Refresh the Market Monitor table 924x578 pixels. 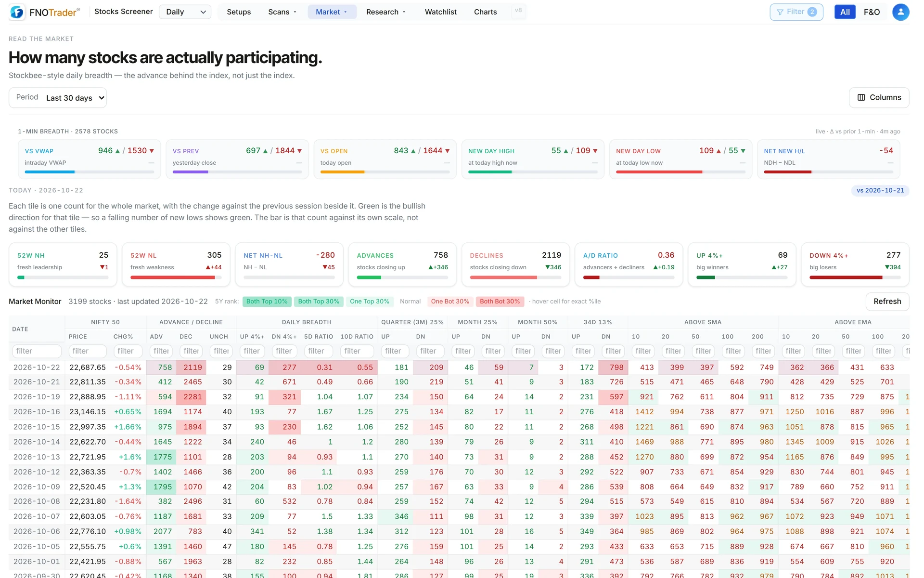pyautogui.click(x=887, y=302)
